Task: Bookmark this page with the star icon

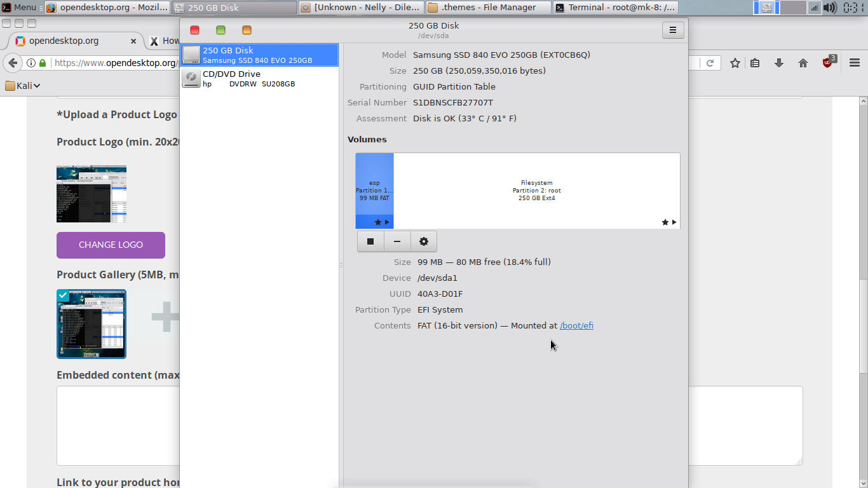Action: point(735,63)
